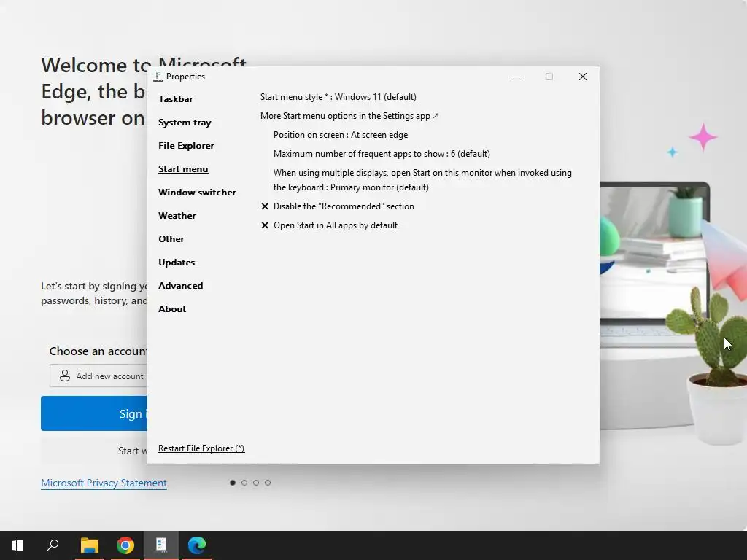This screenshot has height=560, width=747.
Task: Open the Weather section
Action: [177, 216]
